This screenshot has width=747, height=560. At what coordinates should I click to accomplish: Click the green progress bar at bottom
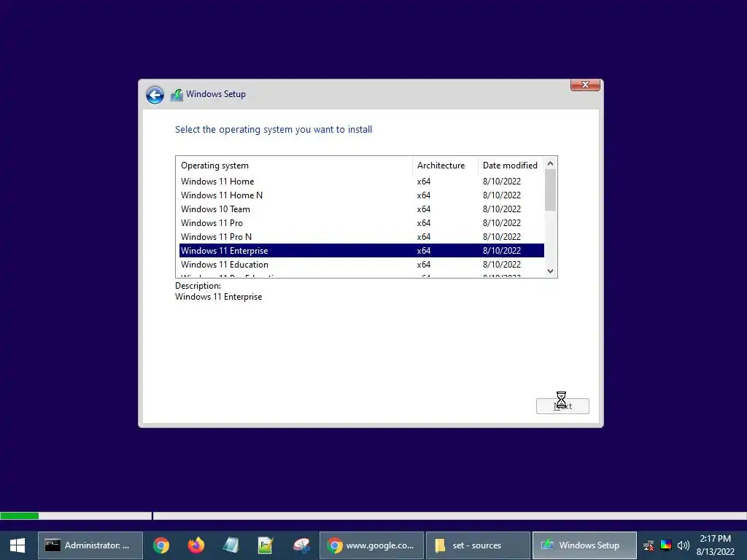(20, 516)
